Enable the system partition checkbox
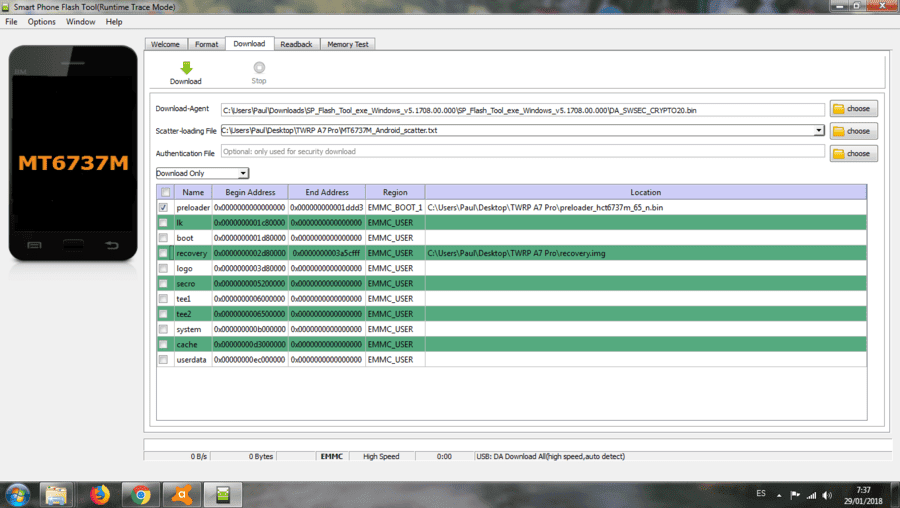 click(164, 329)
